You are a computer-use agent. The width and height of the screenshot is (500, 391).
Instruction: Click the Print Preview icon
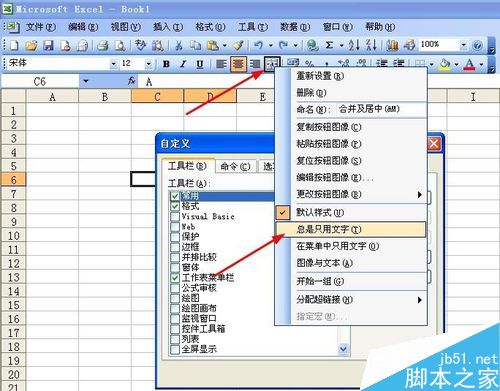tap(120, 45)
